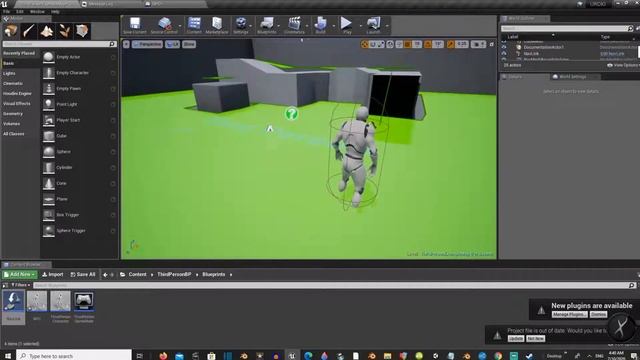This screenshot has width=640, height=360.
Task: Click the Windows Start button
Action: (x=8, y=356)
